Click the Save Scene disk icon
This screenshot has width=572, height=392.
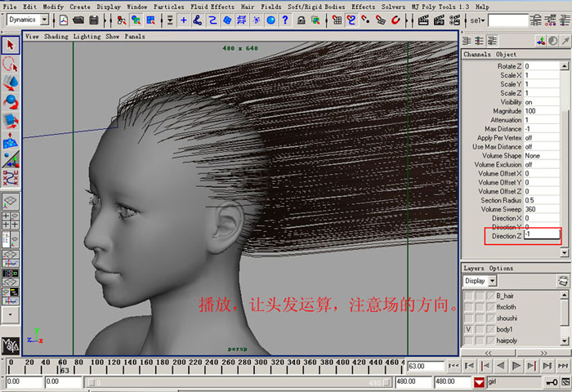tap(94, 20)
